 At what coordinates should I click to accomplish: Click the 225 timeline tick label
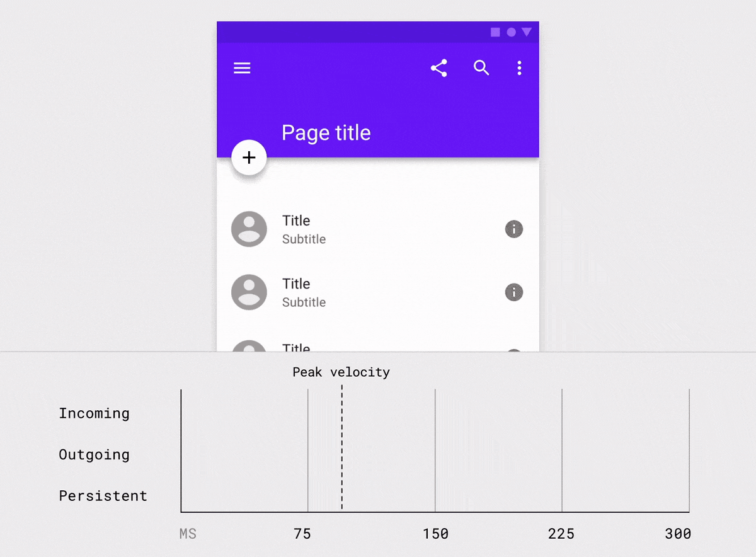(561, 534)
